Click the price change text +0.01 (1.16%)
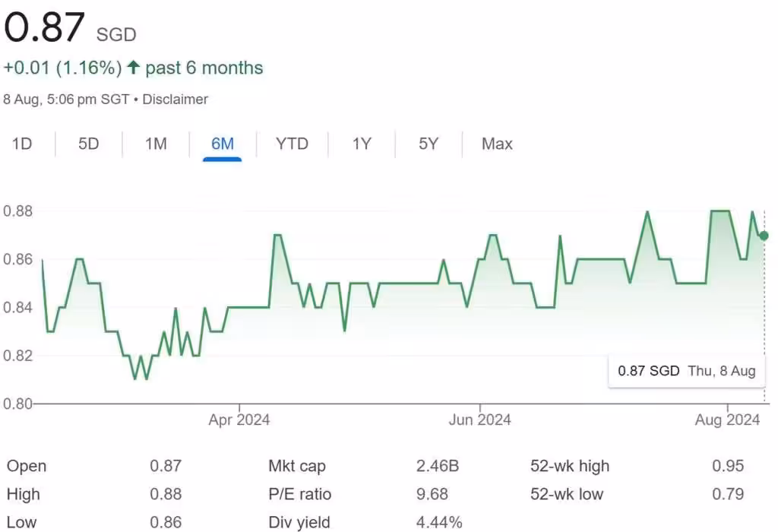This screenshot has height=532, width=778. tap(62, 67)
